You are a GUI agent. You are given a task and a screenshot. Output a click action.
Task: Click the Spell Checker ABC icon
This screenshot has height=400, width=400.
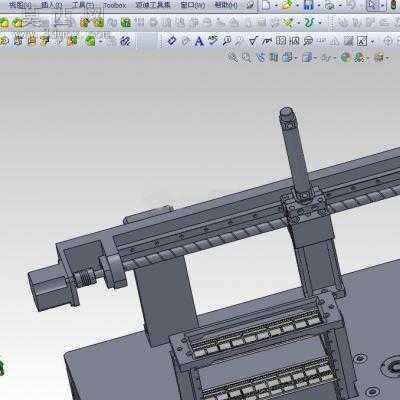[213, 41]
